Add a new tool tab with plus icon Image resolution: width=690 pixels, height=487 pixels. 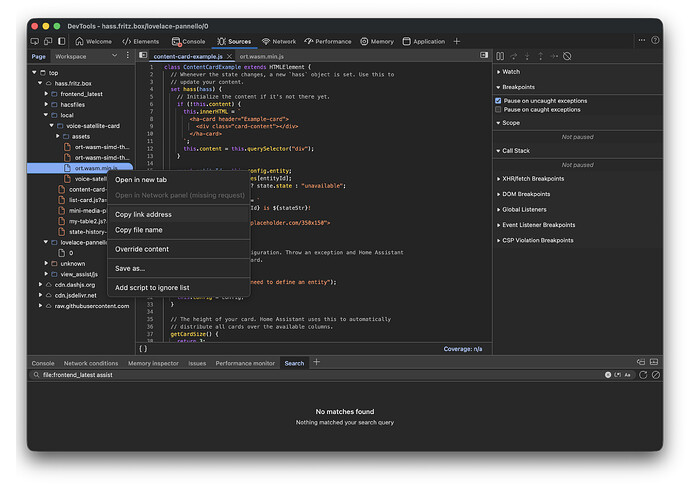457,41
